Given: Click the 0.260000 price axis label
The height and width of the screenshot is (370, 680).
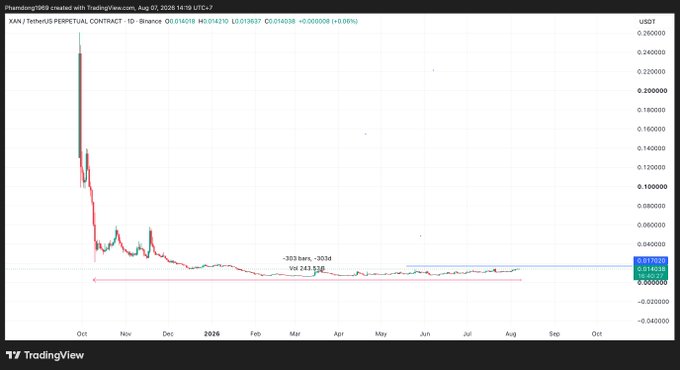Looking at the screenshot, I should coord(651,33).
